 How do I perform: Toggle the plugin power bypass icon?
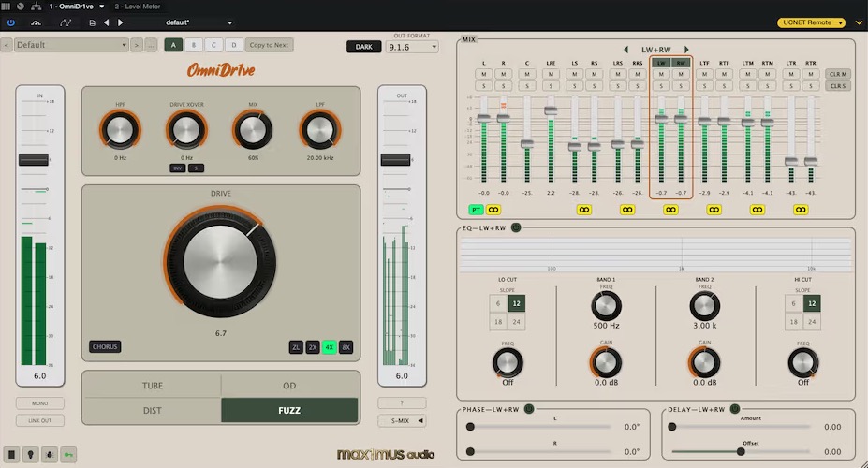pyautogui.click(x=11, y=22)
